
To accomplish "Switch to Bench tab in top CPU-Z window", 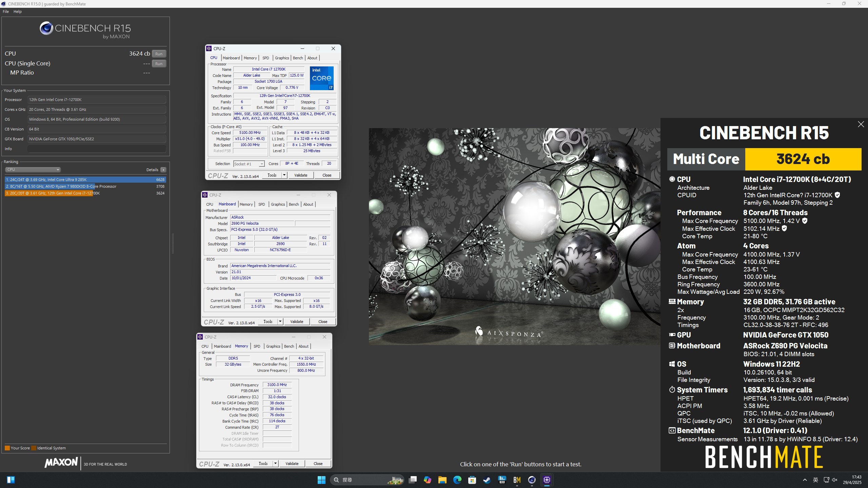I will coord(298,58).
